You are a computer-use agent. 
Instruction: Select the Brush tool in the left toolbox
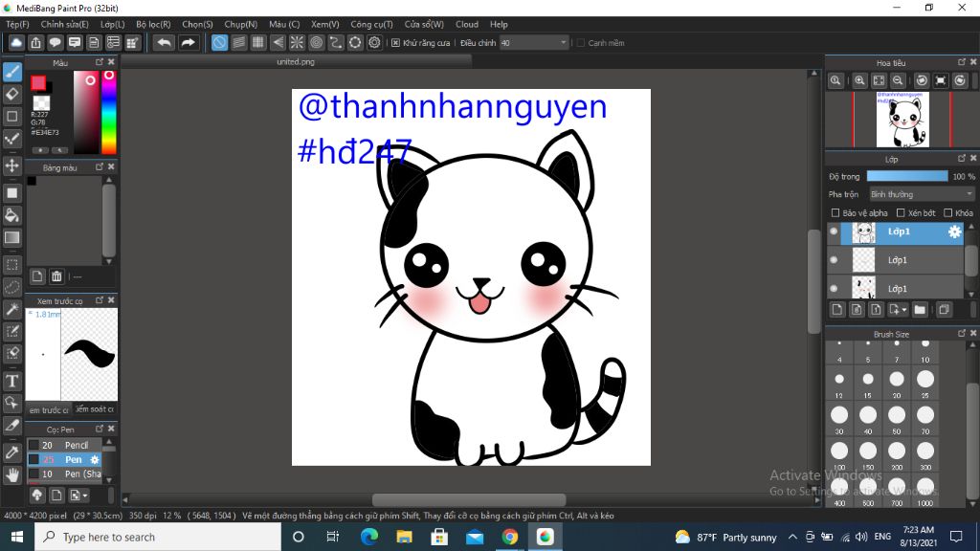click(11, 72)
